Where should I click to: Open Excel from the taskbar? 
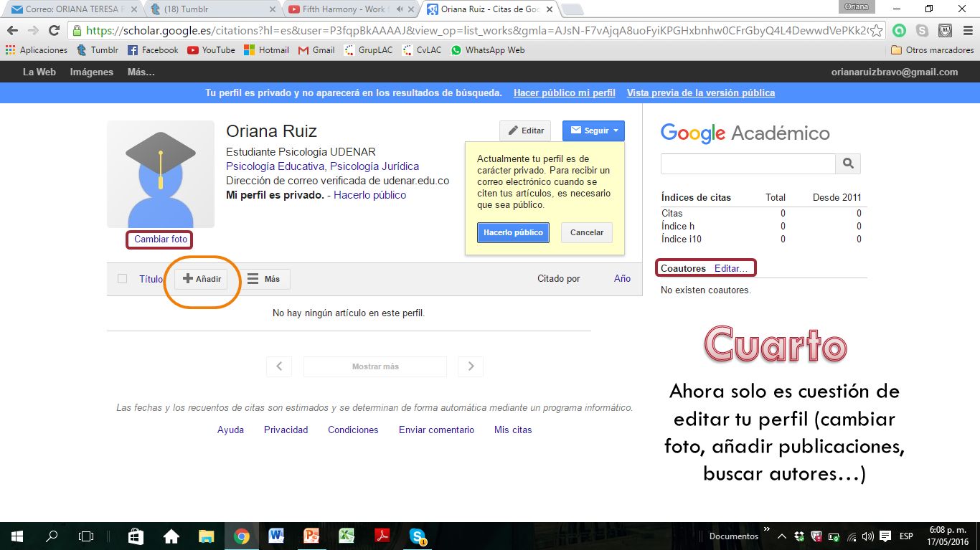(347, 536)
